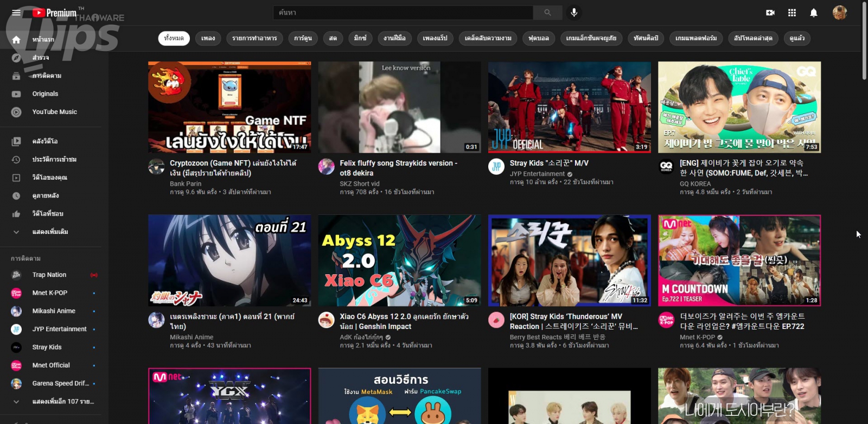The height and width of the screenshot is (424, 868).
Task: Select the อัปโหลดล่าสุด filter chip
Action: 753,38
